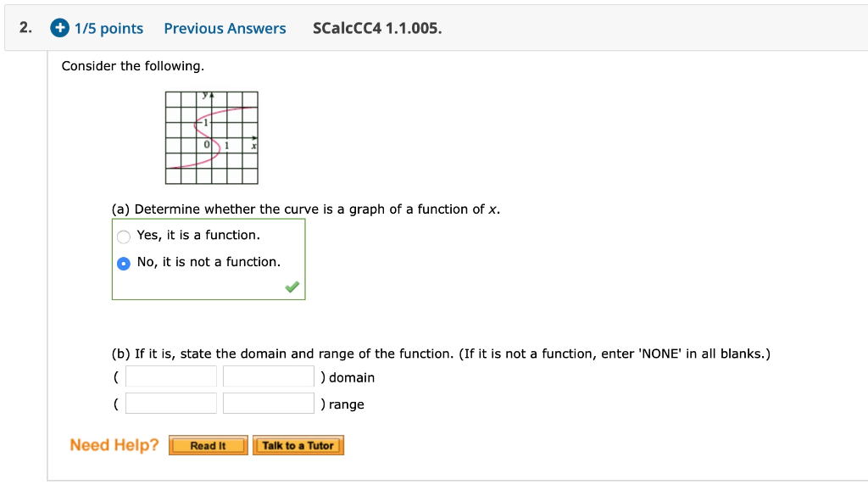
Task: Click the graph image of the curve
Action: tap(211, 137)
